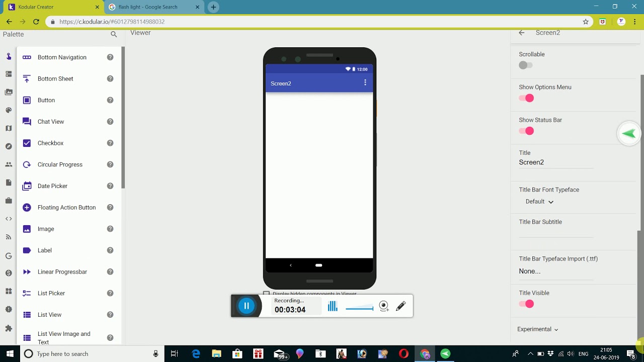The height and width of the screenshot is (362, 644).
Task: Open the Layout palette category
Action: 9,74
